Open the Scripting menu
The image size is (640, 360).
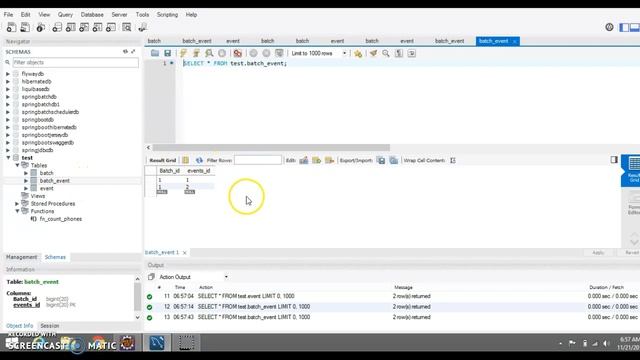[x=167, y=15]
